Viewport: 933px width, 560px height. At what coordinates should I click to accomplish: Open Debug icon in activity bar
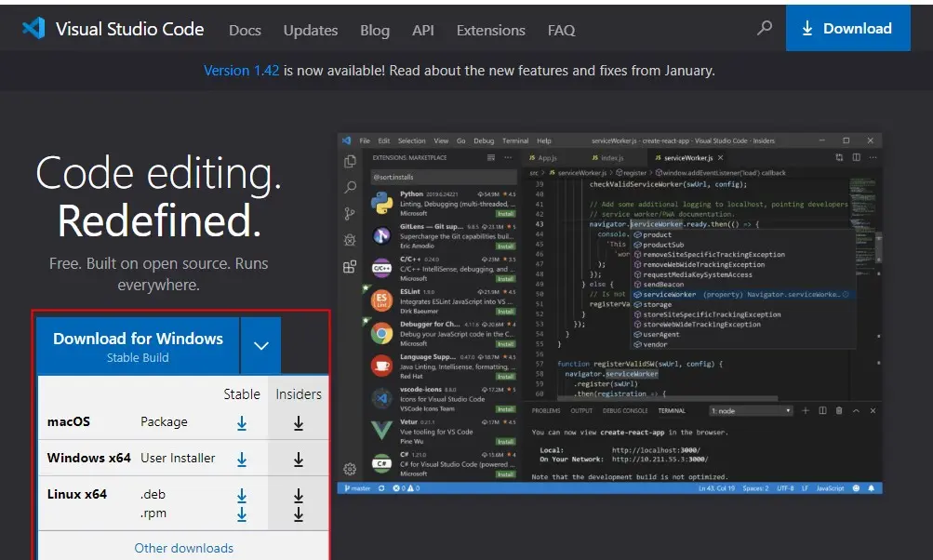click(350, 240)
